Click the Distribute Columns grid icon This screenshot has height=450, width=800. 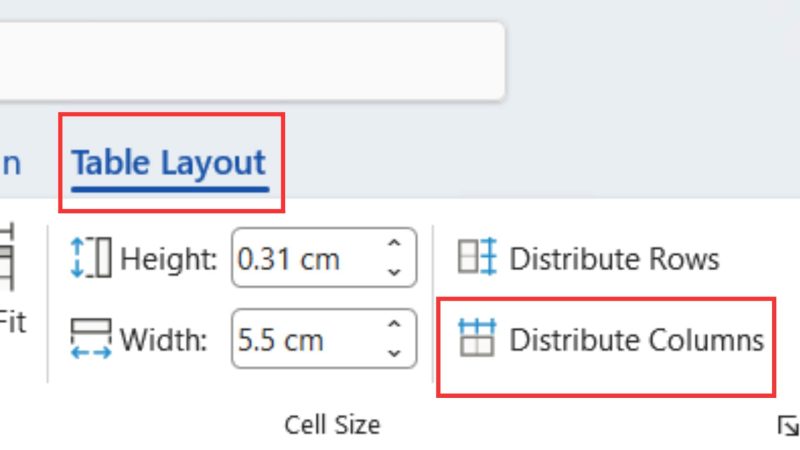coord(477,338)
